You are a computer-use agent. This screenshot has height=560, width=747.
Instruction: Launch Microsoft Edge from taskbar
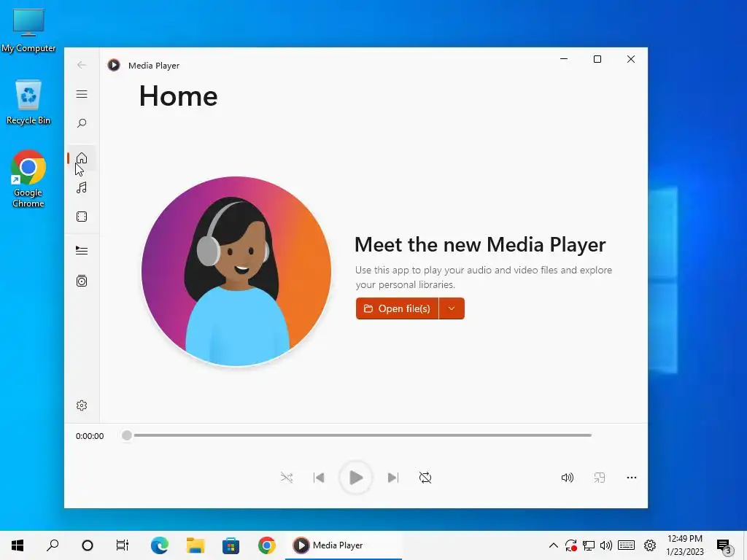click(x=159, y=545)
